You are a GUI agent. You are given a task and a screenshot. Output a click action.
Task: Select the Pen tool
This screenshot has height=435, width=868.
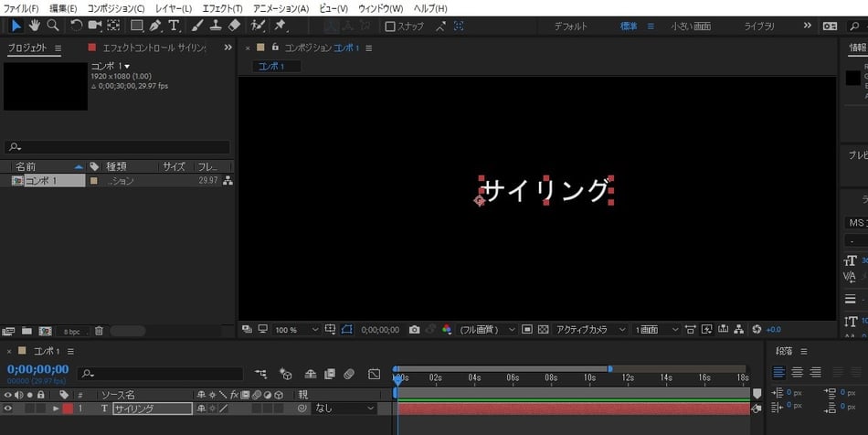(x=155, y=26)
